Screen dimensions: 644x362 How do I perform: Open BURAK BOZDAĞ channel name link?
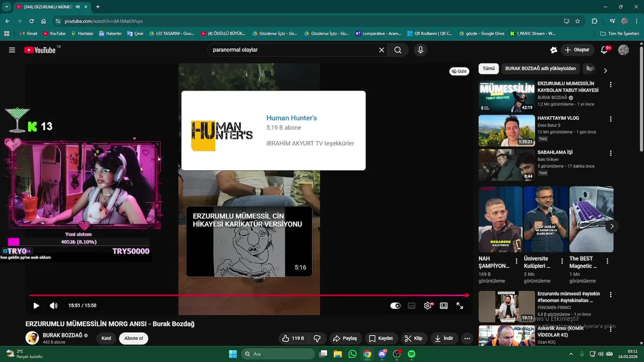tap(62, 335)
